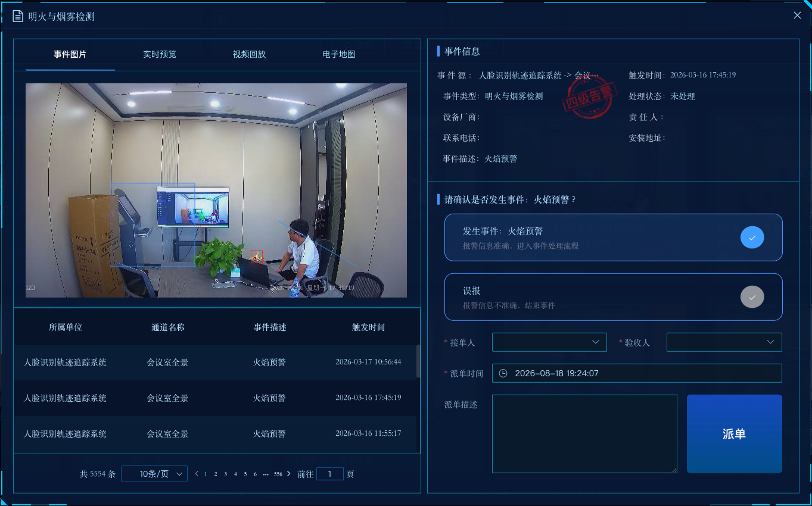The height and width of the screenshot is (506, 812).
Task: Select the row triggered 2026-03-17 10:56:44
Action: coord(215,363)
